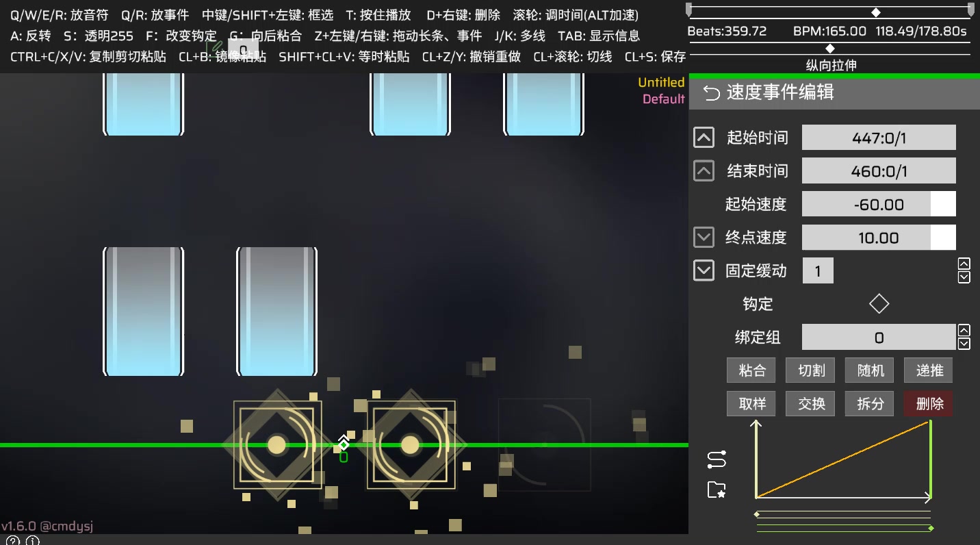Click the 纵向拉伸 slider handle
The image size is (980, 545).
tap(830, 49)
